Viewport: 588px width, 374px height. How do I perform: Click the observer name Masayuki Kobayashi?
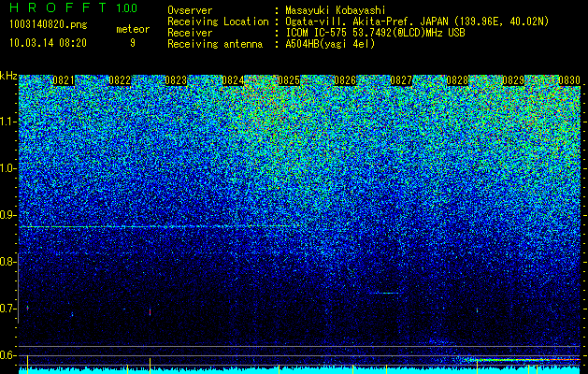point(336,10)
